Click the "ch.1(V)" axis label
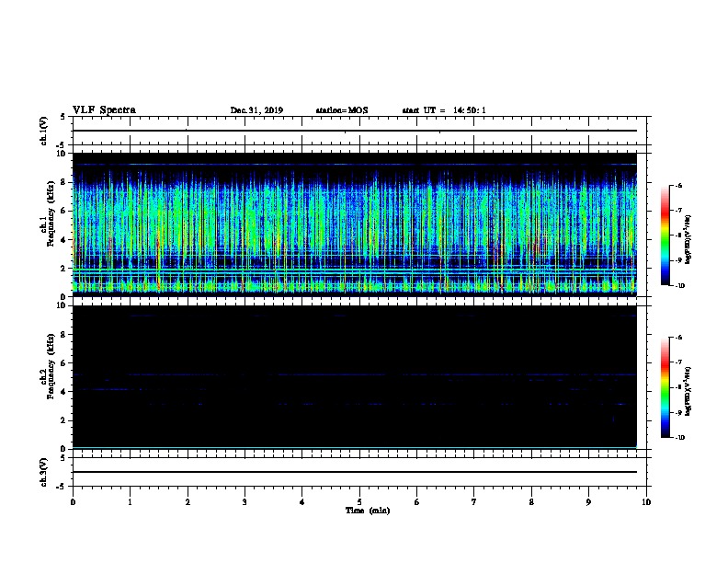Image resolution: width=728 pixels, height=563 pixels. (x=43, y=131)
